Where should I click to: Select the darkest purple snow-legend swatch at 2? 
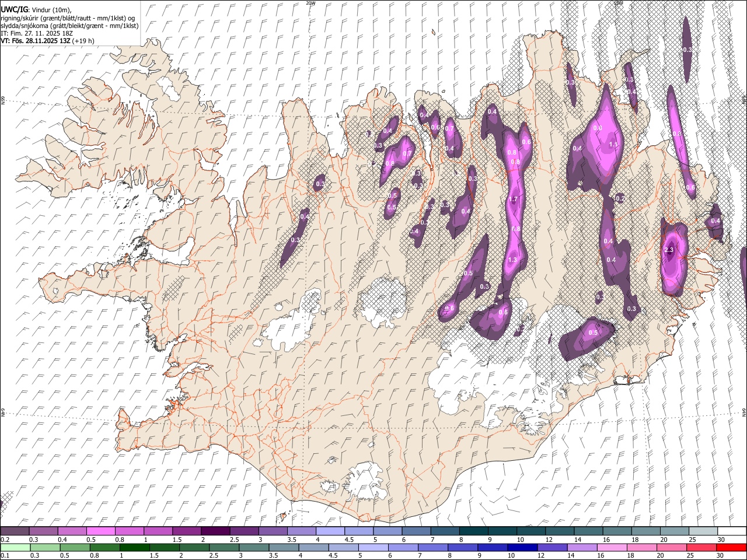tap(215, 531)
